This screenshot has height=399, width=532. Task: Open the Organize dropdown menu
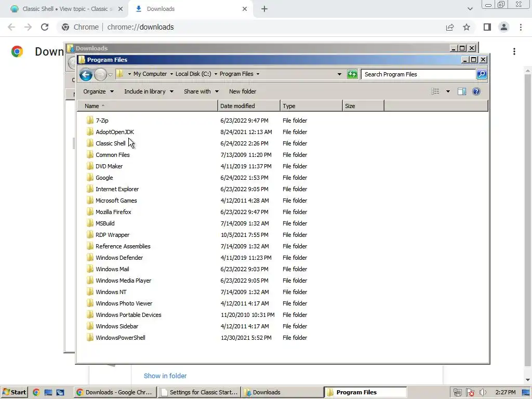[98, 91]
